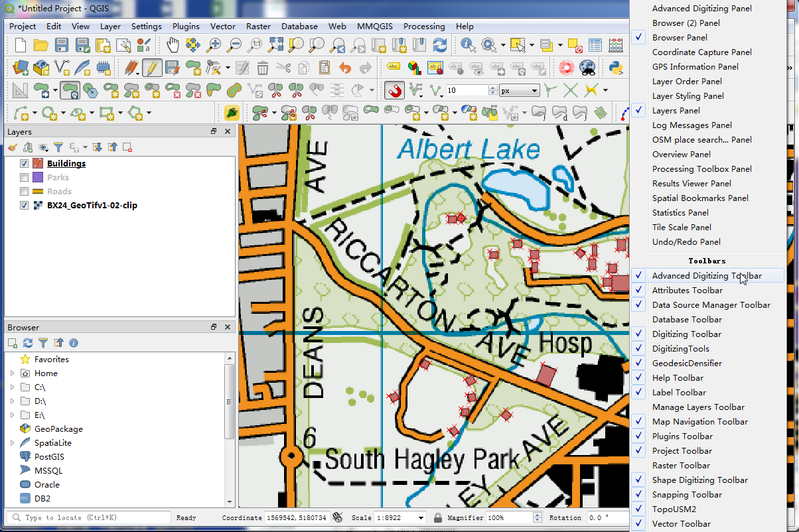Click Zoom Full extent icon

[275, 45]
